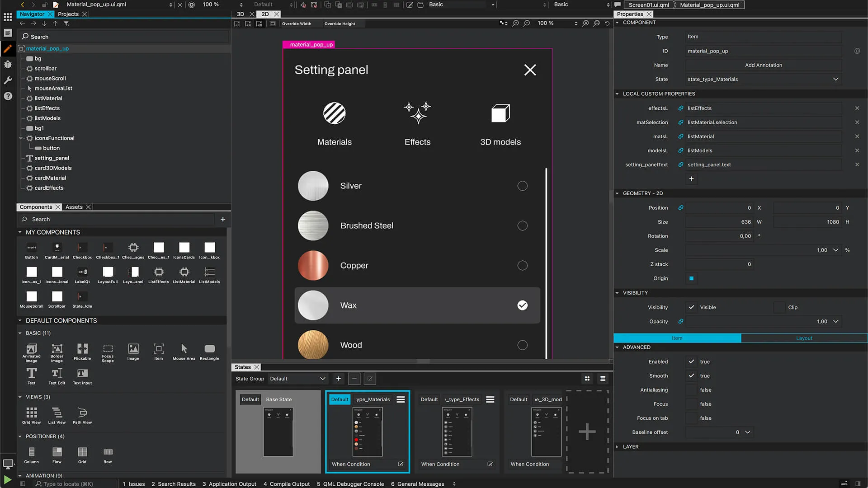868x488 pixels.
Task: Open the State dropdown state_type_Materials
Action: [763, 79]
